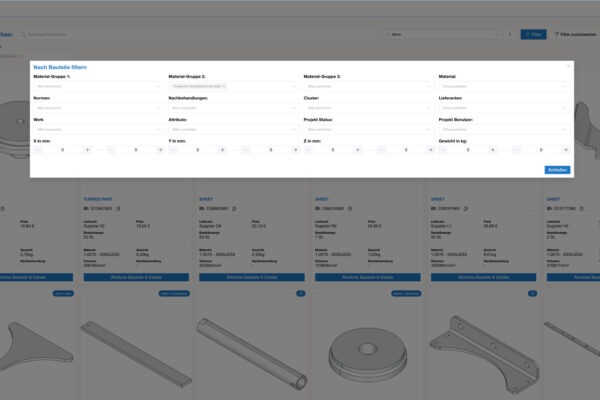Click the blue Schließen button
600x400 pixels.
point(557,170)
